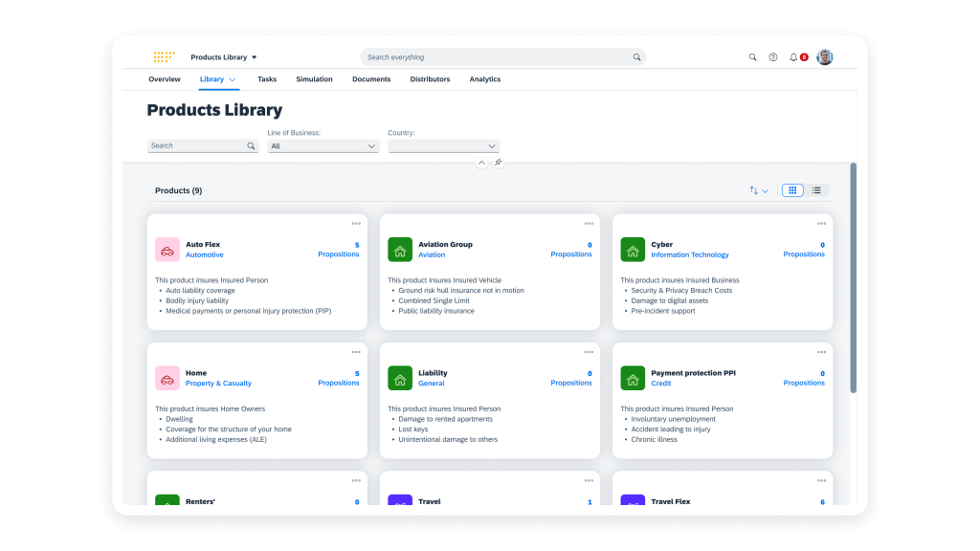Open the help question mark icon

pos(773,57)
